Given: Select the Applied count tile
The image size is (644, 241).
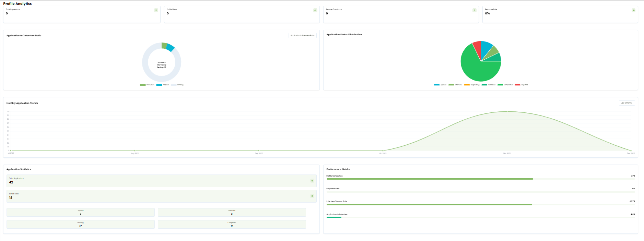Looking at the screenshot, I should tap(81, 212).
